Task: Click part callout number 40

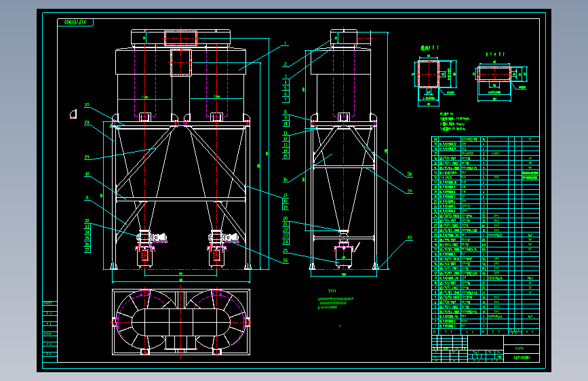Action: (x=409, y=238)
